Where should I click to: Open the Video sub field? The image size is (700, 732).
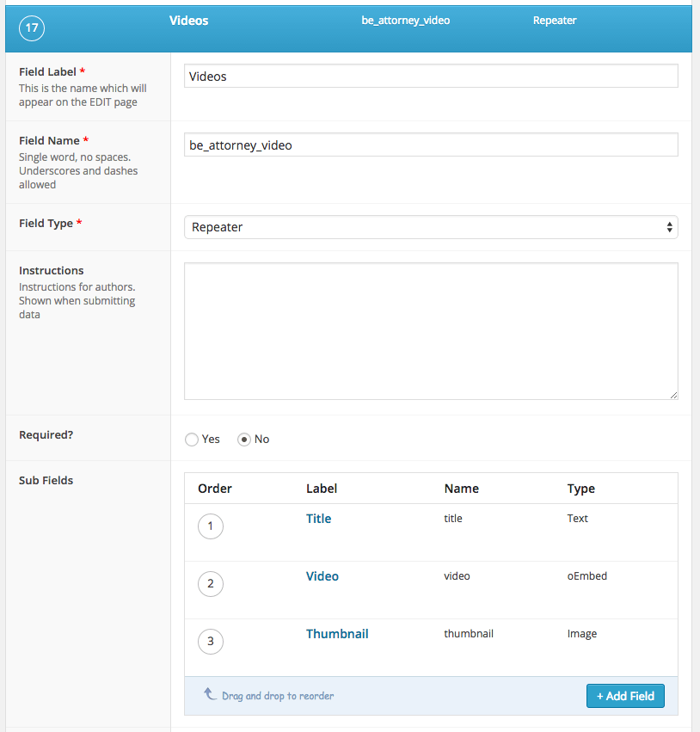point(322,576)
